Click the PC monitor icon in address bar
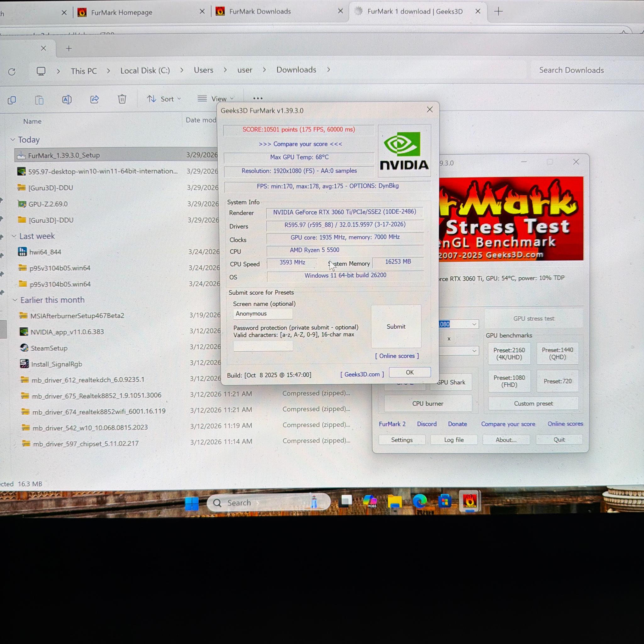Screen dimensions: 644x644 41,71
